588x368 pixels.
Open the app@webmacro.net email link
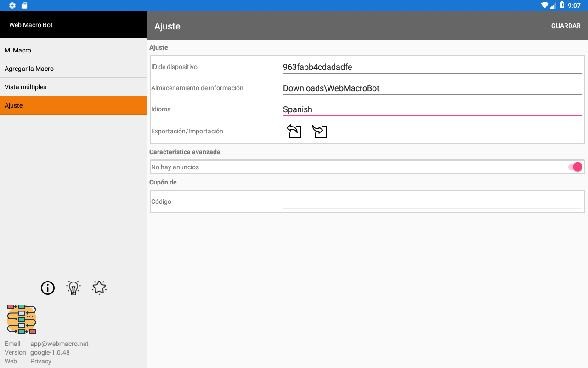point(59,344)
